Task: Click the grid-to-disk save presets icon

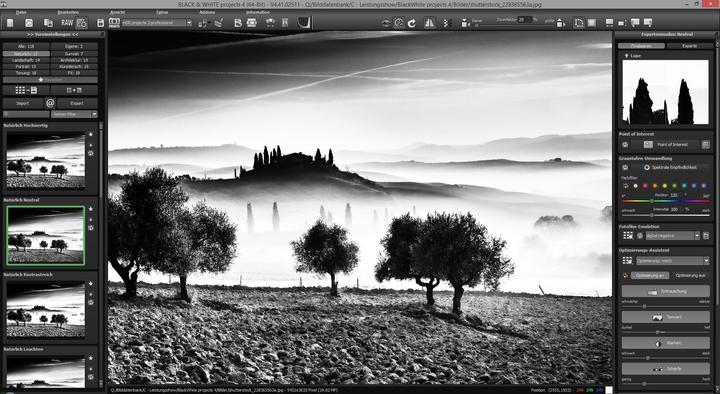Action: pos(26,90)
